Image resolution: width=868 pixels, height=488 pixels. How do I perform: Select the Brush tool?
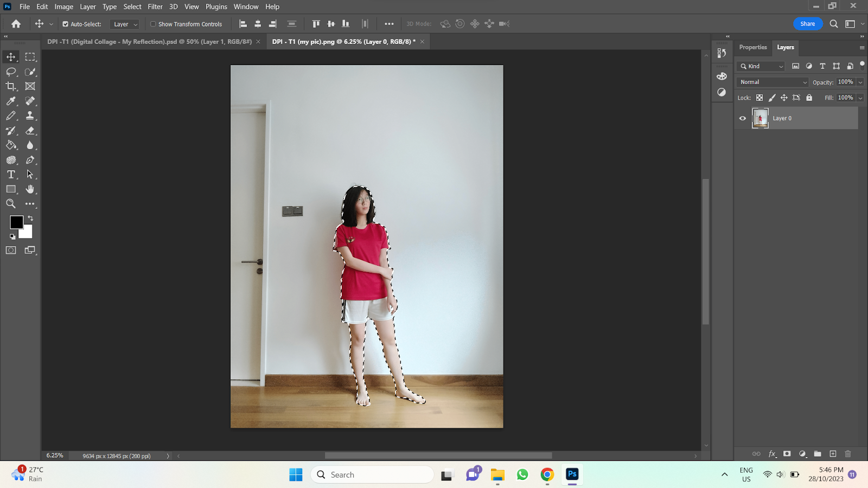click(11, 115)
